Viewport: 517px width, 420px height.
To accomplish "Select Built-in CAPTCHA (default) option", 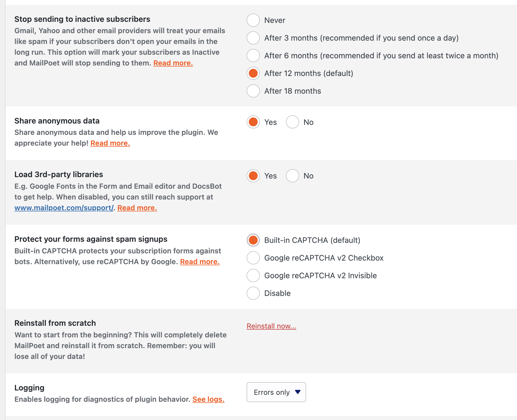I will (253, 240).
